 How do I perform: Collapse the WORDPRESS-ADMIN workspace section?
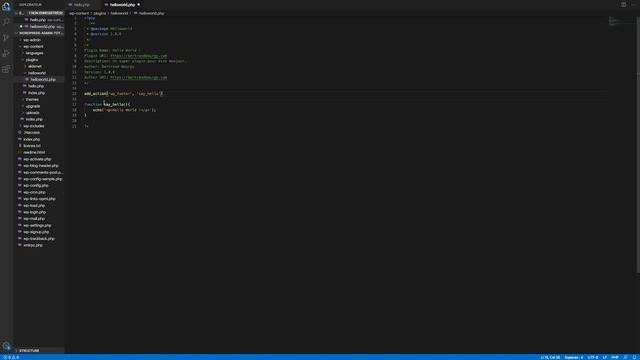click(x=39, y=33)
